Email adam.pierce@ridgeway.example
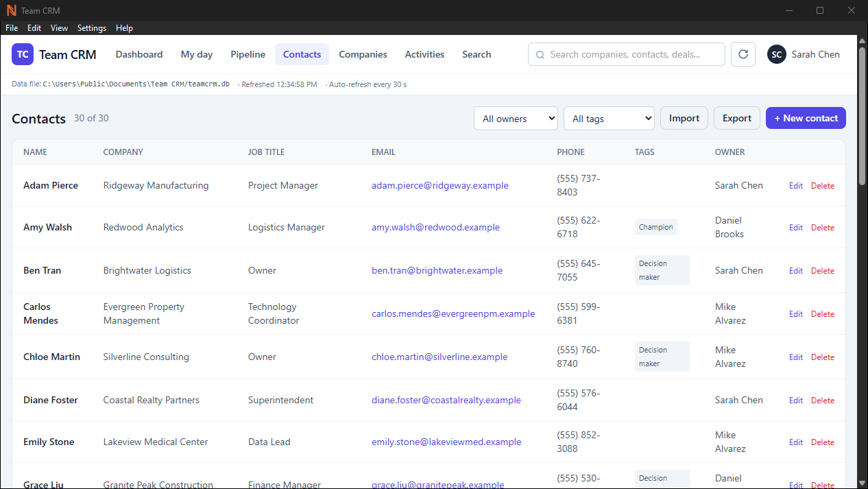This screenshot has height=489, width=868. [x=440, y=185]
